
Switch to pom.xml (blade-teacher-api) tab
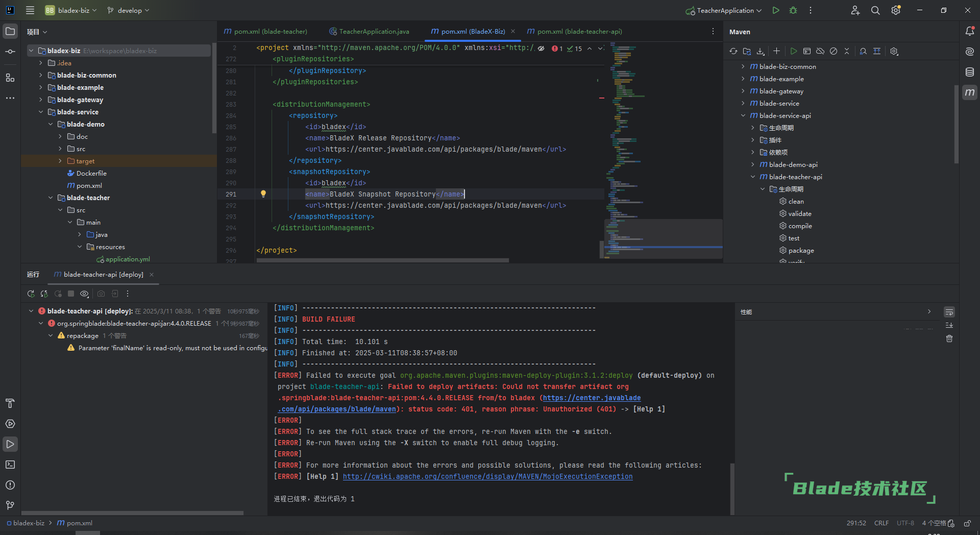pyautogui.click(x=574, y=31)
